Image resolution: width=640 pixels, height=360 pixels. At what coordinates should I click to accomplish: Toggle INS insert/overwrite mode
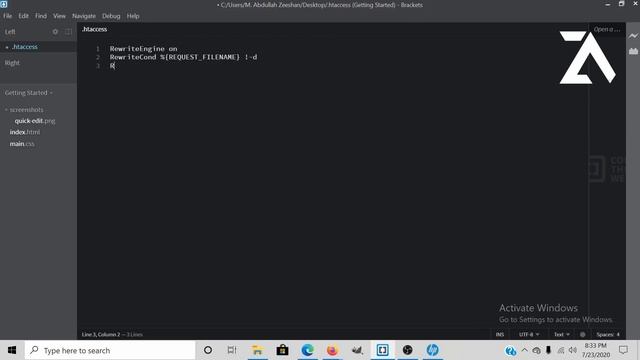(x=500, y=334)
